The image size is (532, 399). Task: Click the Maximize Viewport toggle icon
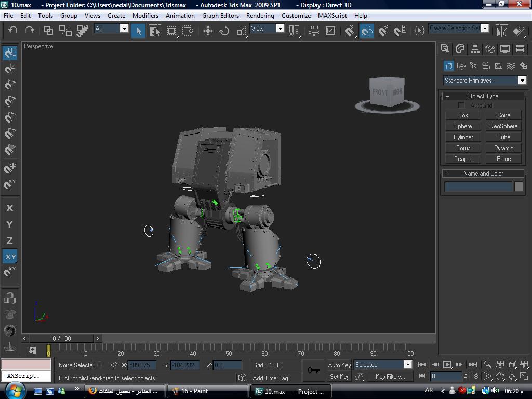pyautogui.click(x=524, y=376)
